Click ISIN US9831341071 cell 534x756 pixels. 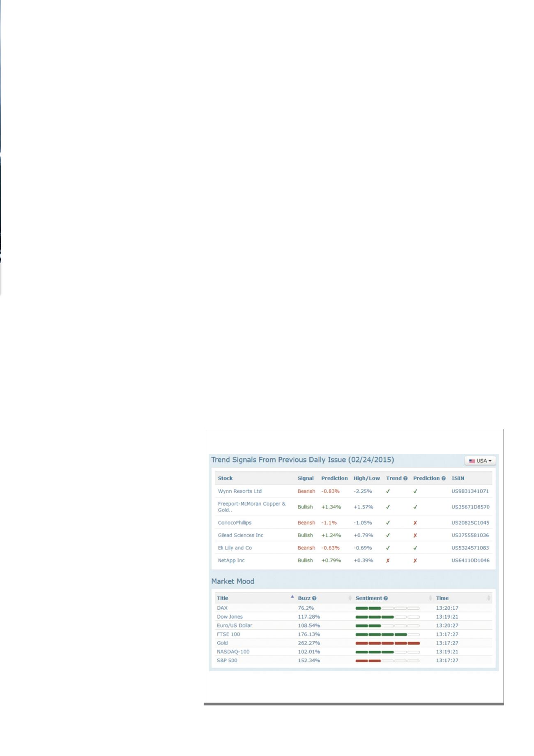[470, 491]
